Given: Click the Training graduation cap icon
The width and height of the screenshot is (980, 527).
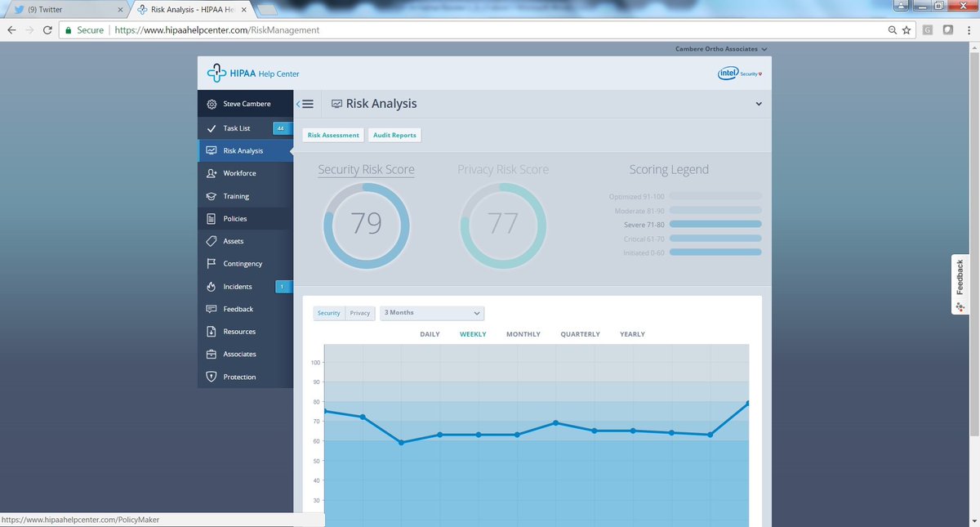Looking at the screenshot, I should [x=212, y=196].
